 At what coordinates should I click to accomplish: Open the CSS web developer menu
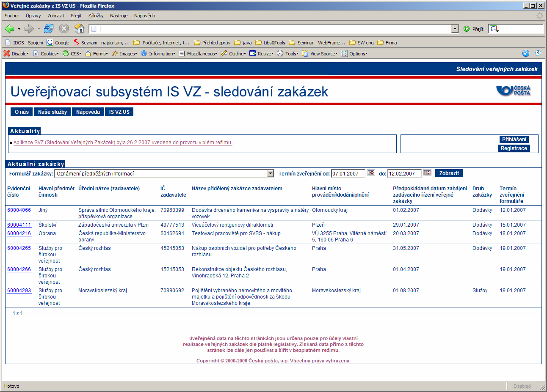tap(72, 54)
